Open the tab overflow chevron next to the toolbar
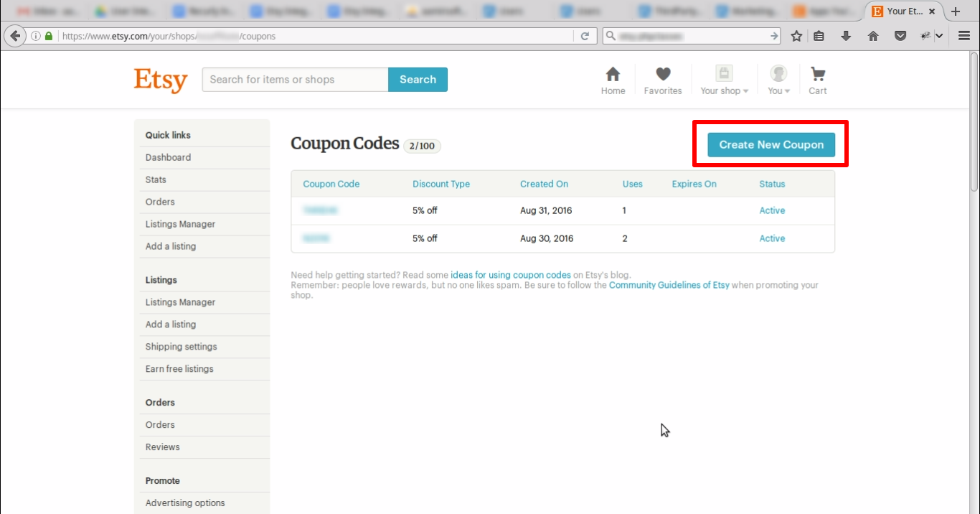Image resolution: width=980 pixels, height=514 pixels. point(939,36)
